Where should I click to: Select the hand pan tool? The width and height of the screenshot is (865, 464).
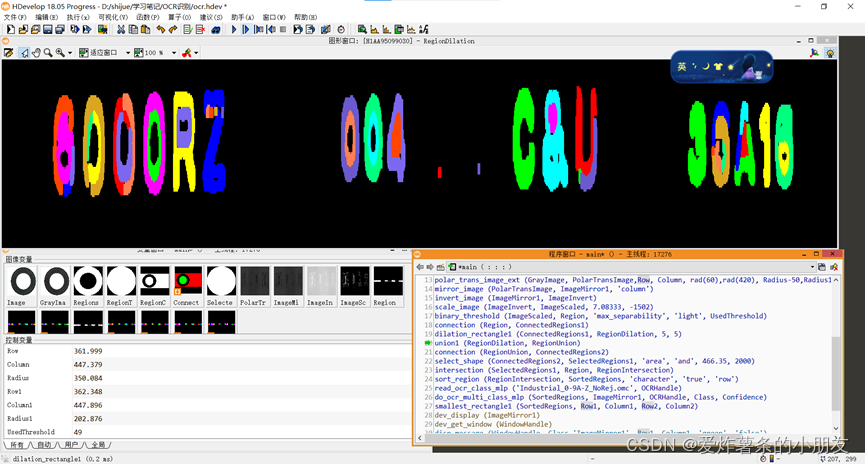[x=36, y=52]
